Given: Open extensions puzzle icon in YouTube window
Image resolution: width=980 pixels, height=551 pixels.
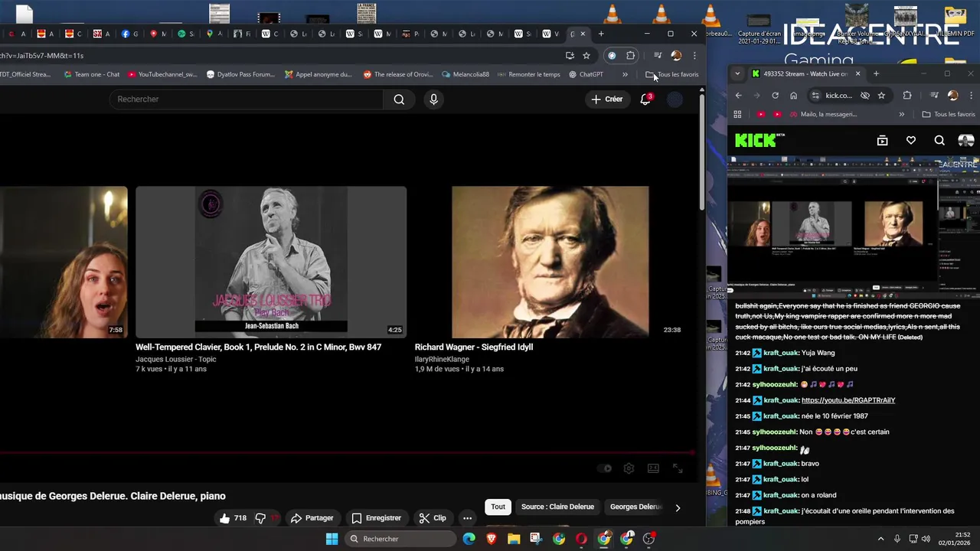Looking at the screenshot, I should point(631,55).
